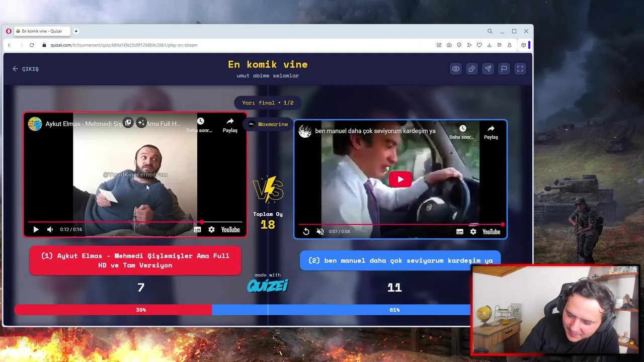Vote for option (2) ben manuel blue button

[x=400, y=260]
